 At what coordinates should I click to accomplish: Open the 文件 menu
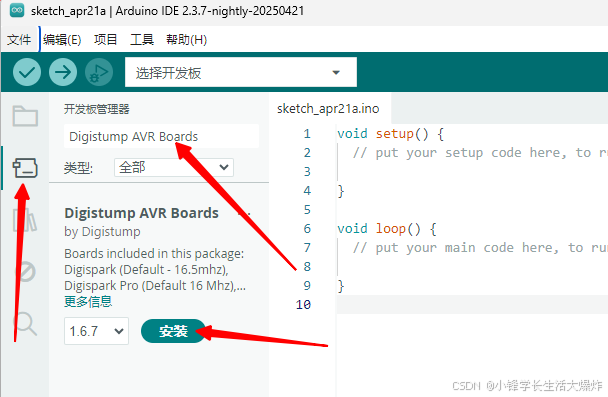point(19,40)
